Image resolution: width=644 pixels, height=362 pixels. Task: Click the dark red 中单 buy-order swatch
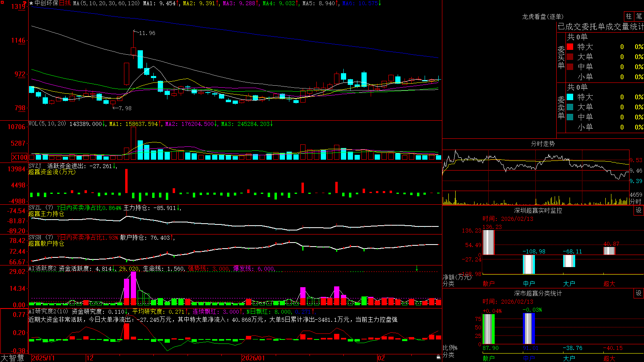pyautogui.click(x=570, y=67)
